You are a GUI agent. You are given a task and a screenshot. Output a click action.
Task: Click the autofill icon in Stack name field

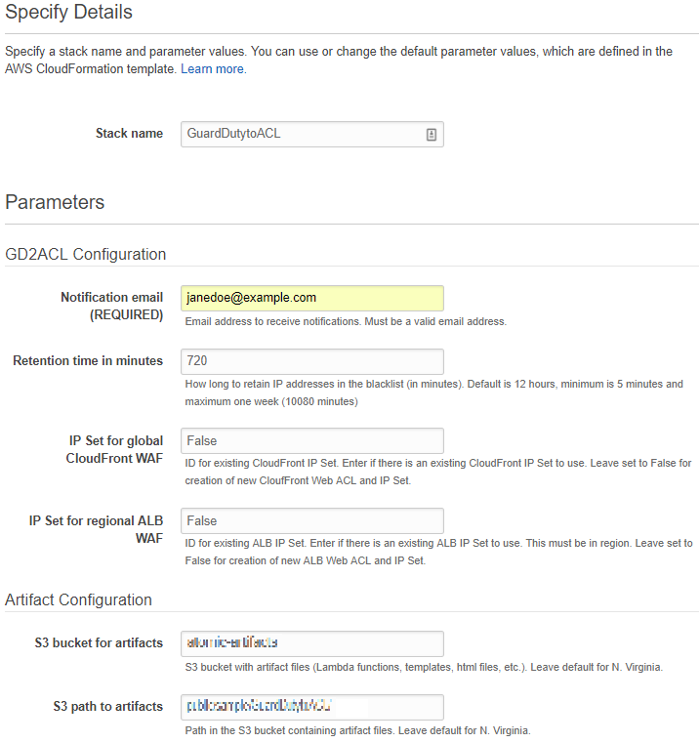[431, 135]
